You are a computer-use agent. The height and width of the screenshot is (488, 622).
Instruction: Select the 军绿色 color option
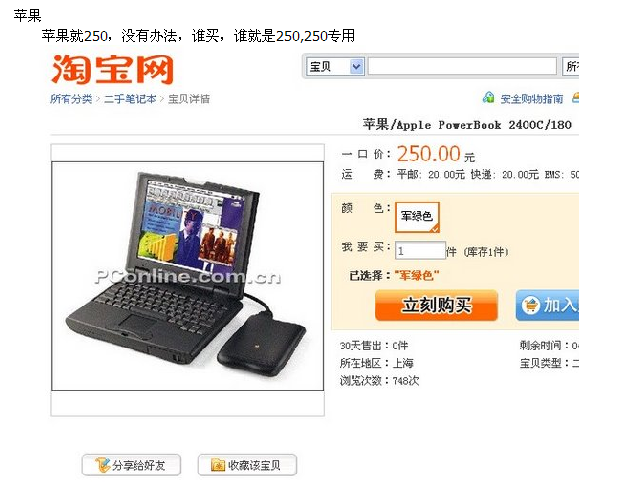point(417,217)
